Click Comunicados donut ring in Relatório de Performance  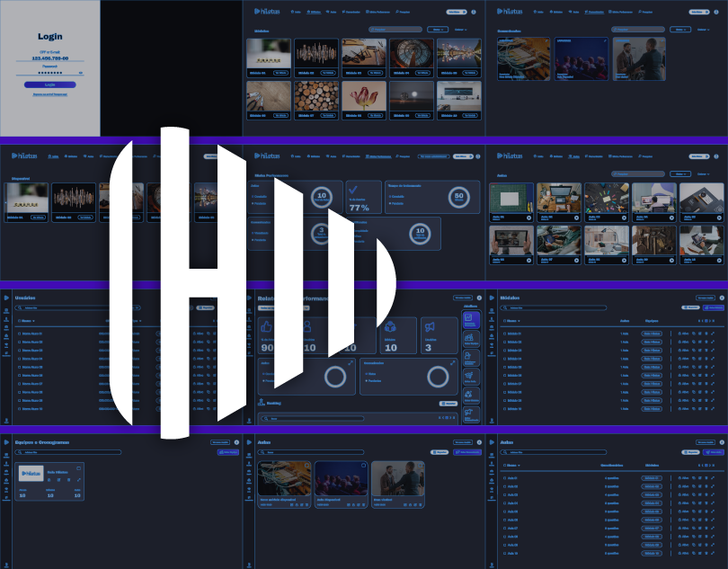coord(438,377)
